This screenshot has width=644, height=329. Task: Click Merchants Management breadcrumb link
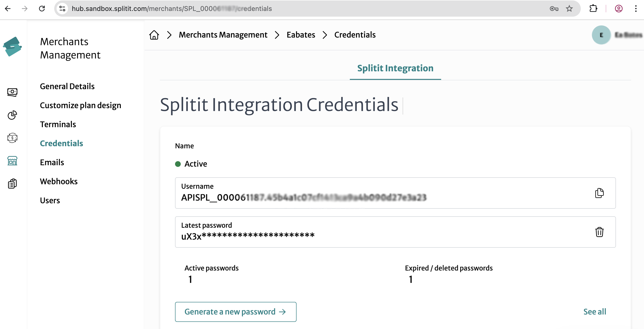(x=223, y=35)
